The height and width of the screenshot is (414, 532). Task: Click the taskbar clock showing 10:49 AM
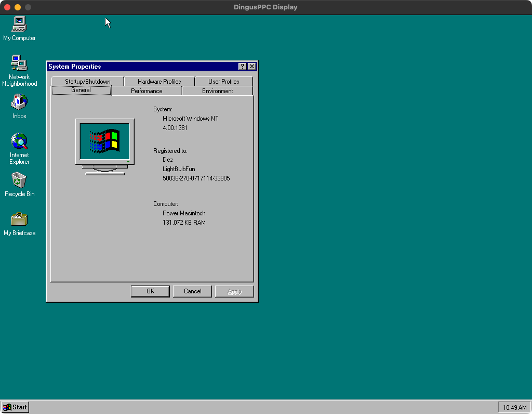514,408
